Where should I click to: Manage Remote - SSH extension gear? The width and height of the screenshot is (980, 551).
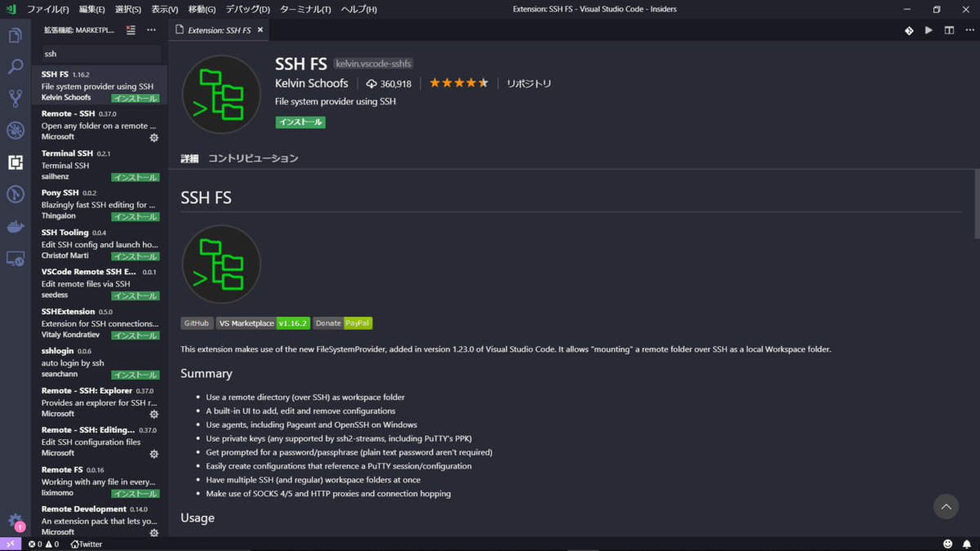click(154, 138)
